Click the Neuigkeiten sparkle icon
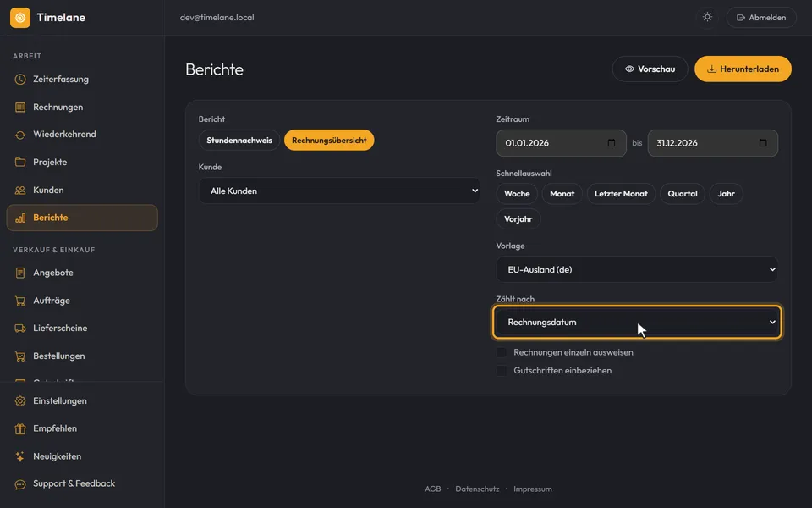Viewport: 812px width, 508px height. (x=20, y=456)
